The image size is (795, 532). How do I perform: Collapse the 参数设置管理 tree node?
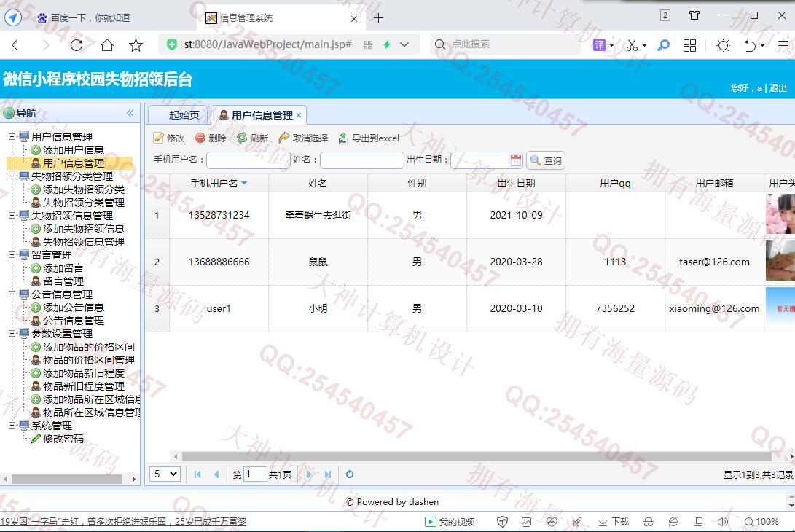[12, 334]
